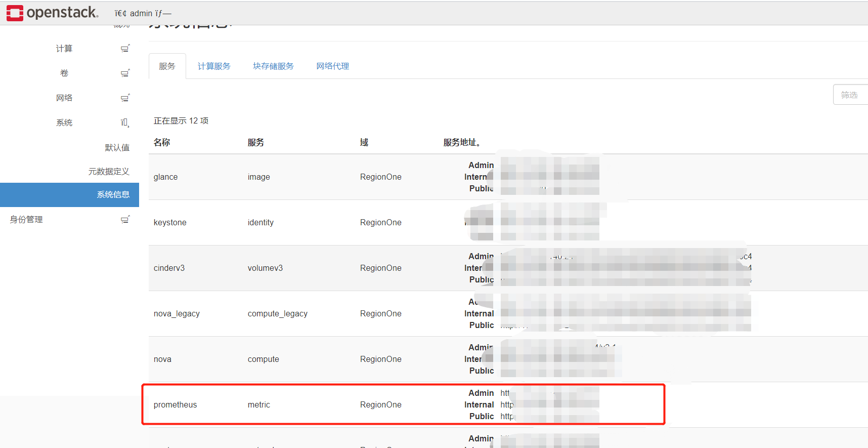868x448 pixels.
Task: Click the volumev3 service type cell
Action: point(265,268)
